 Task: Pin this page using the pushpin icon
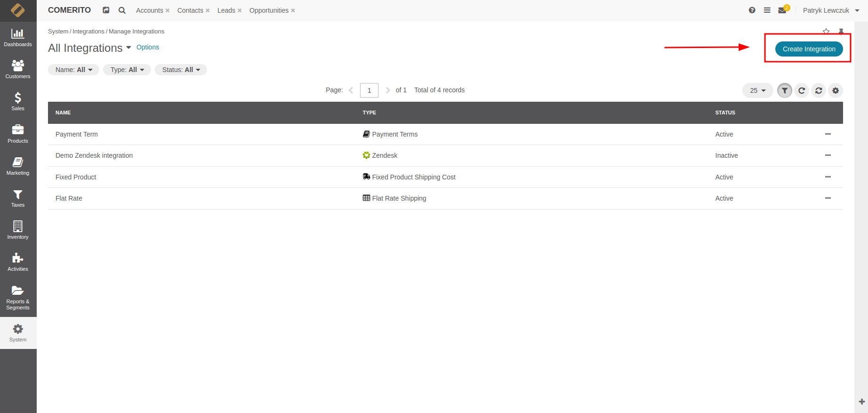click(x=841, y=32)
